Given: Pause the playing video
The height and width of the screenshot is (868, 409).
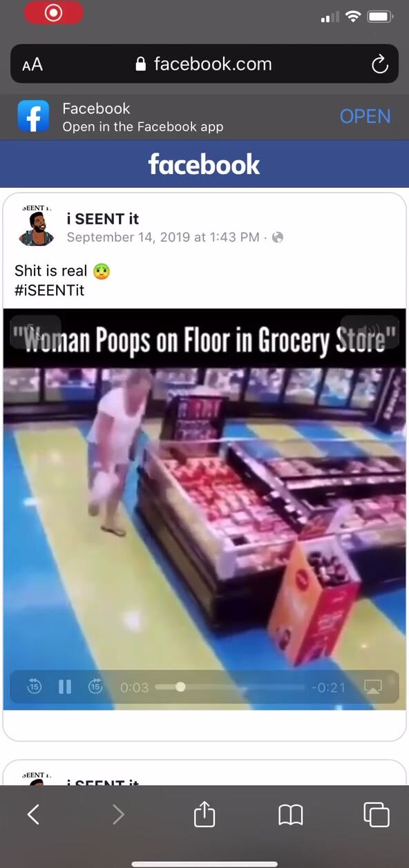Looking at the screenshot, I should click(x=65, y=687).
